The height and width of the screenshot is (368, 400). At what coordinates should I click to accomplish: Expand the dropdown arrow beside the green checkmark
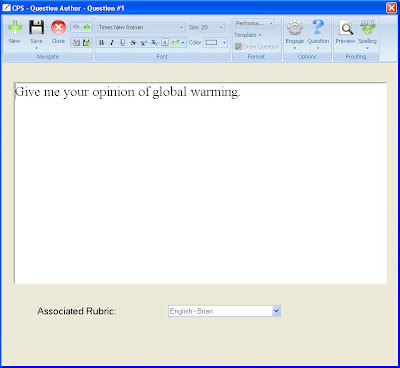pyautogui.click(x=183, y=43)
